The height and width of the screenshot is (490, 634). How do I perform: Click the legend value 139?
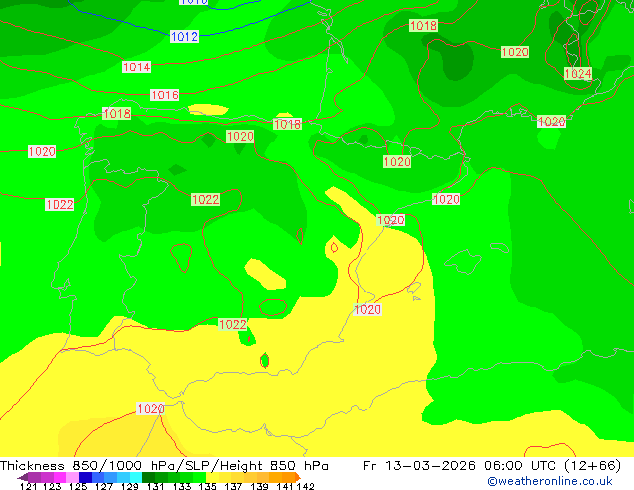pyautogui.click(x=259, y=486)
